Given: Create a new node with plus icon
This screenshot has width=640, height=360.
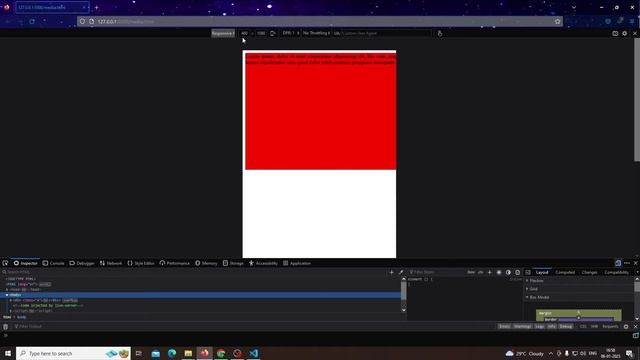Looking at the screenshot, I should pos(391,272).
